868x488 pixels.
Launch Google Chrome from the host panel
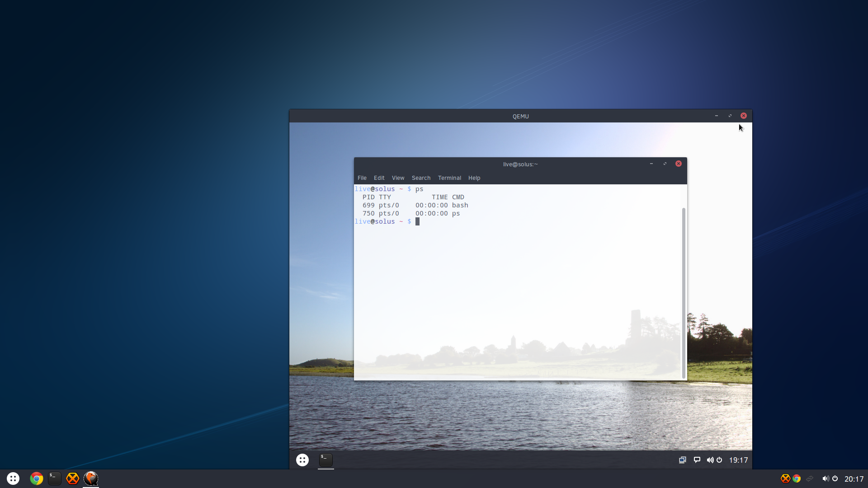pos(37,479)
